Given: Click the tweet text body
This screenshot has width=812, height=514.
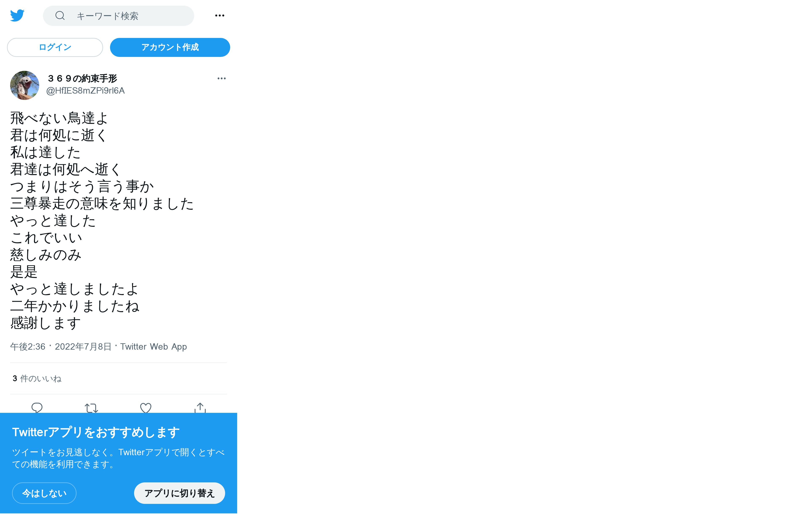Looking at the screenshot, I should coord(102,220).
